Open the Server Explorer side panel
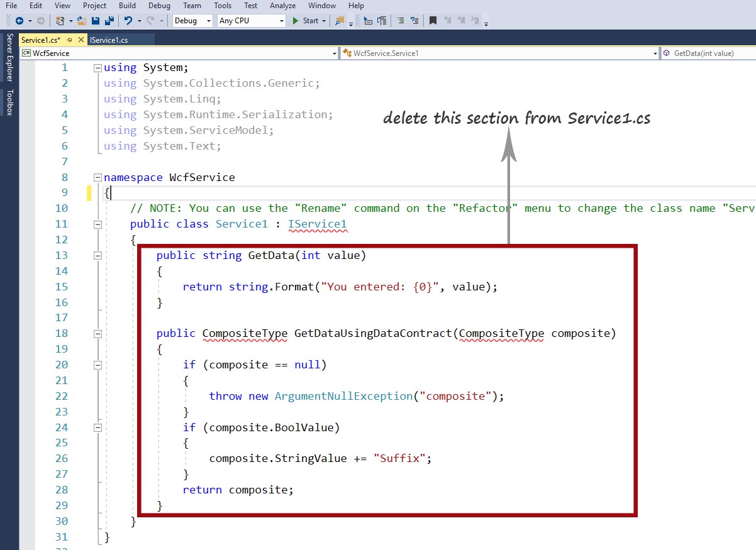The image size is (756, 550). [x=9, y=58]
